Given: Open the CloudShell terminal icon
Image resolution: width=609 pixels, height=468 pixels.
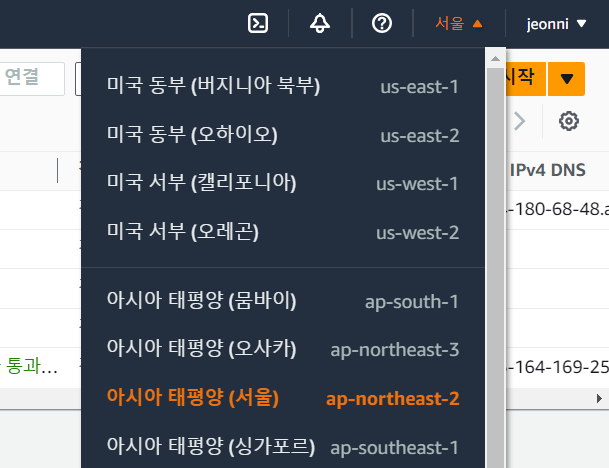Looking at the screenshot, I should coord(258,23).
